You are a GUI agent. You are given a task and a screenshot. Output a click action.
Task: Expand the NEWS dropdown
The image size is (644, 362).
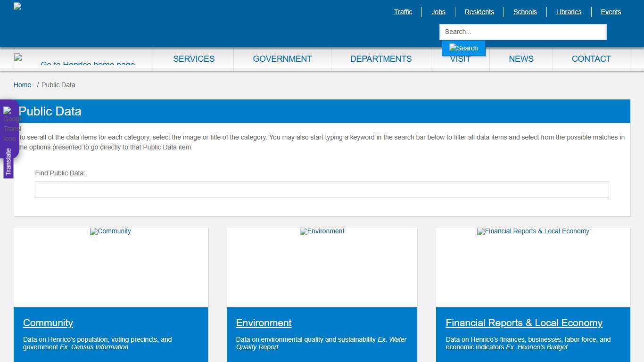pyautogui.click(x=521, y=58)
